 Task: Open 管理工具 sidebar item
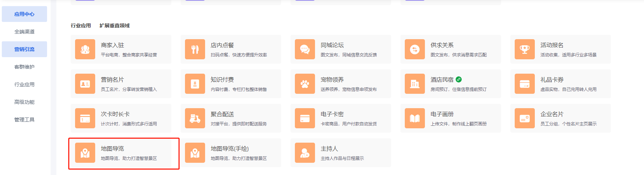(24, 120)
